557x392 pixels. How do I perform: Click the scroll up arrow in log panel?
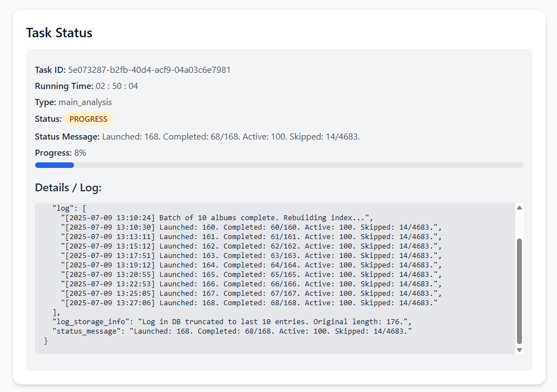pyautogui.click(x=519, y=207)
